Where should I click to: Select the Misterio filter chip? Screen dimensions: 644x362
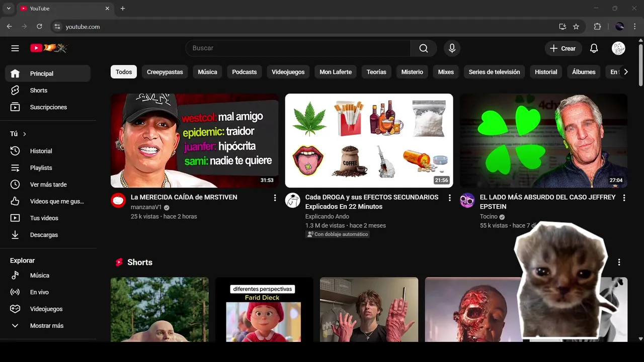(412, 72)
